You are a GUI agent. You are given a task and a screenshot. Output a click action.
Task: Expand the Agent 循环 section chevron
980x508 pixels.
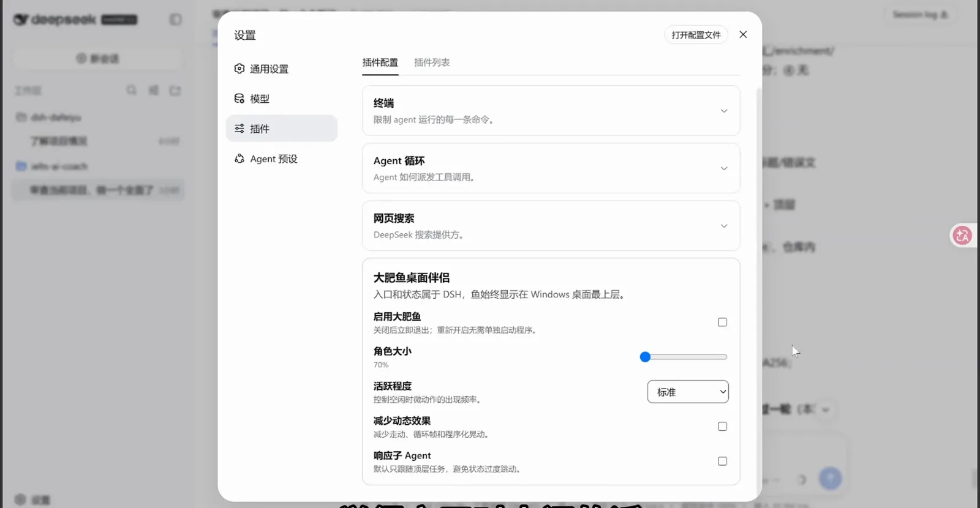724,168
